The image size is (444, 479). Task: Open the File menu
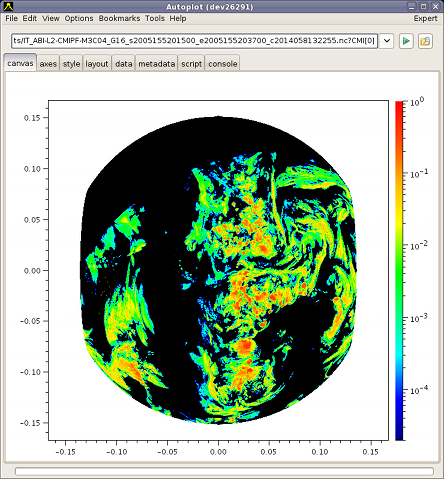(11, 18)
